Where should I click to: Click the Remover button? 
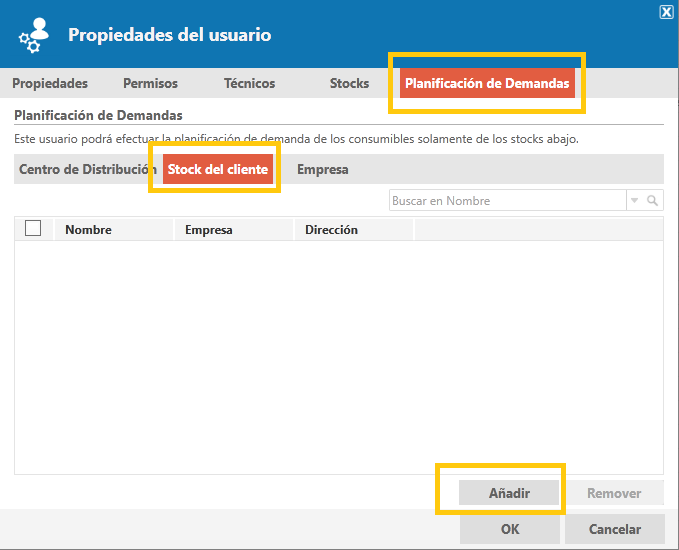coord(614,493)
